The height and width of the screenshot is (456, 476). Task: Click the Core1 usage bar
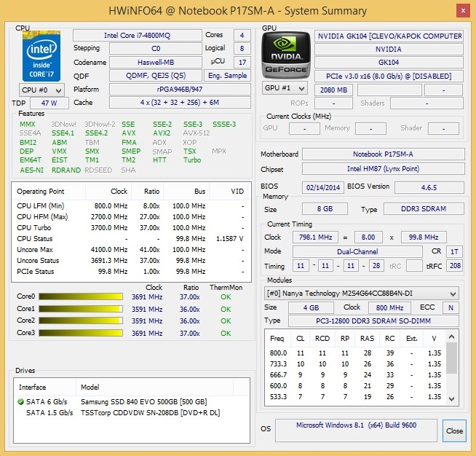click(81, 309)
